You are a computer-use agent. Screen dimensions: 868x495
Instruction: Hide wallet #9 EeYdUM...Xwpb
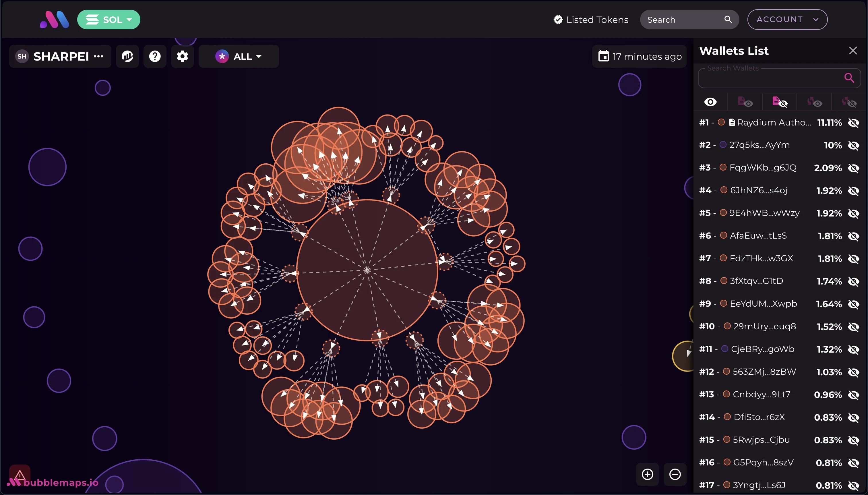(x=854, y=303)
